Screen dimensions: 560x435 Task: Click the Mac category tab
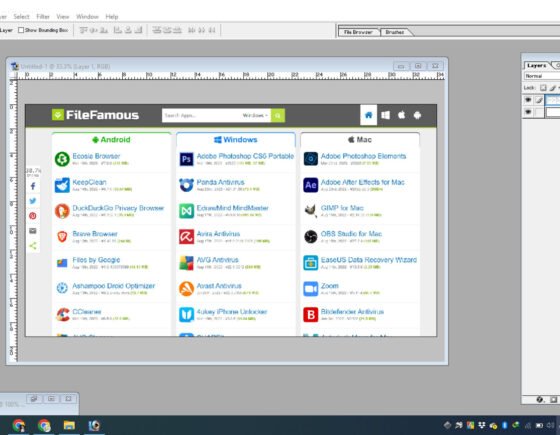[x=360, y=140]
